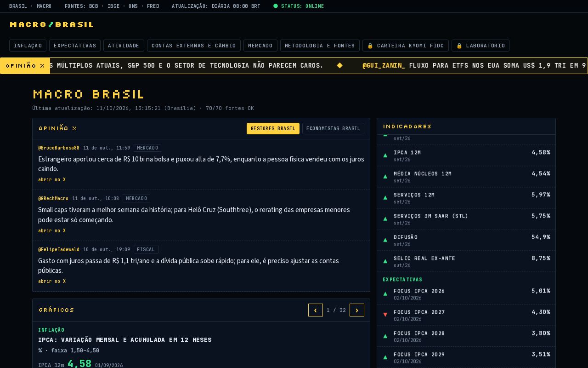This screenshot has height=368, width=588.
Task: Open Metodologia e Fontes
Action: click(320, 46)
